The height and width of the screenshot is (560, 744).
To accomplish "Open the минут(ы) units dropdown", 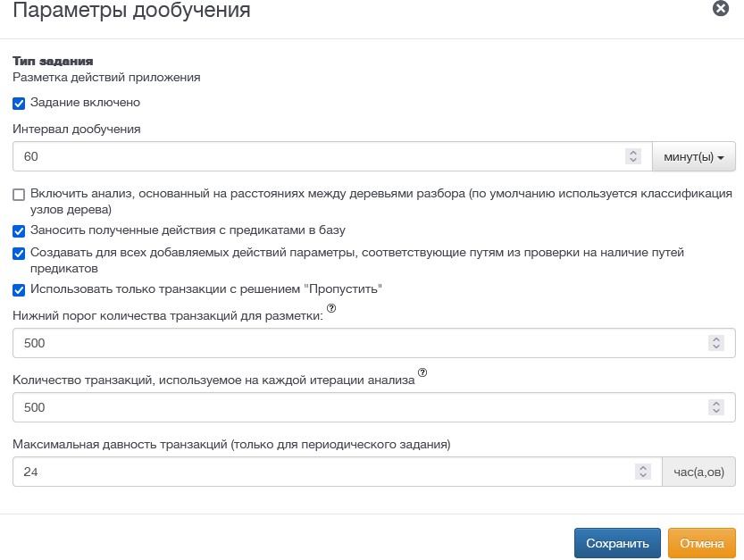I will [694, 156].
